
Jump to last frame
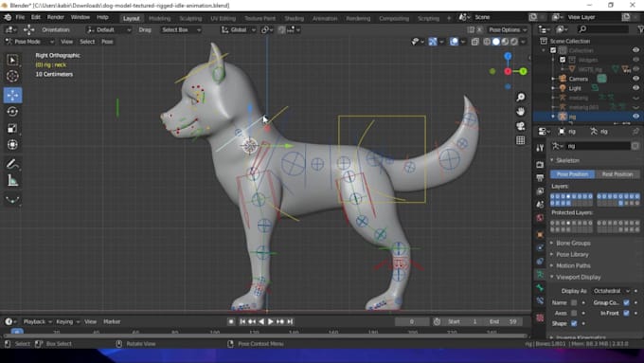[x=290, y=322]
